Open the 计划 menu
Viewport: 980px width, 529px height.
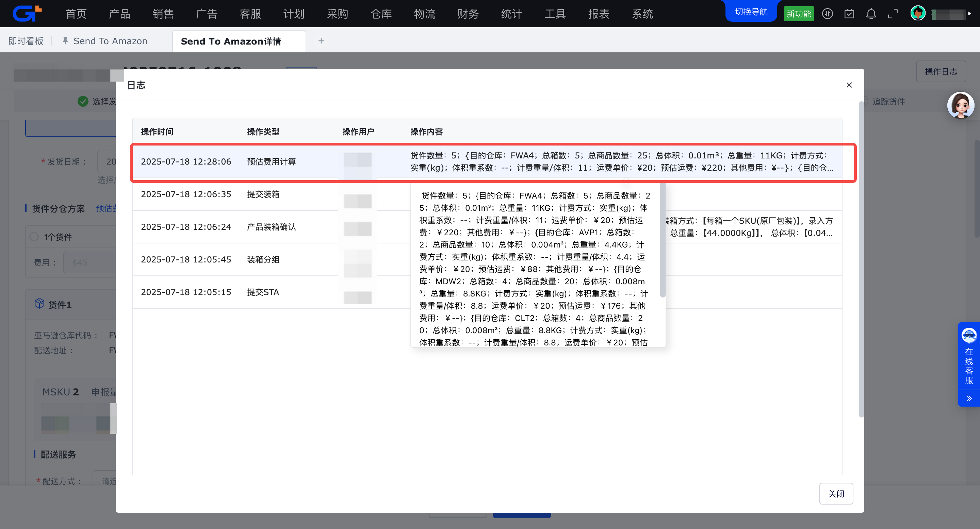[294, 14]
